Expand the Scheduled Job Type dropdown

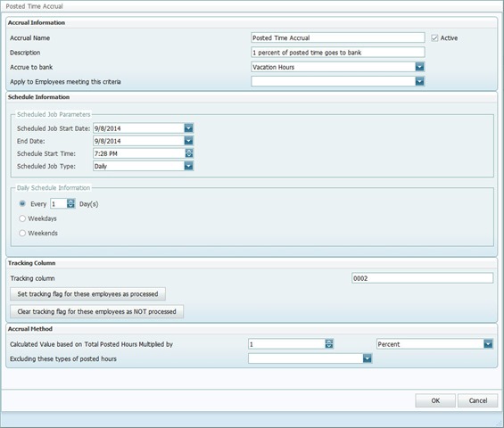(189, 166)
